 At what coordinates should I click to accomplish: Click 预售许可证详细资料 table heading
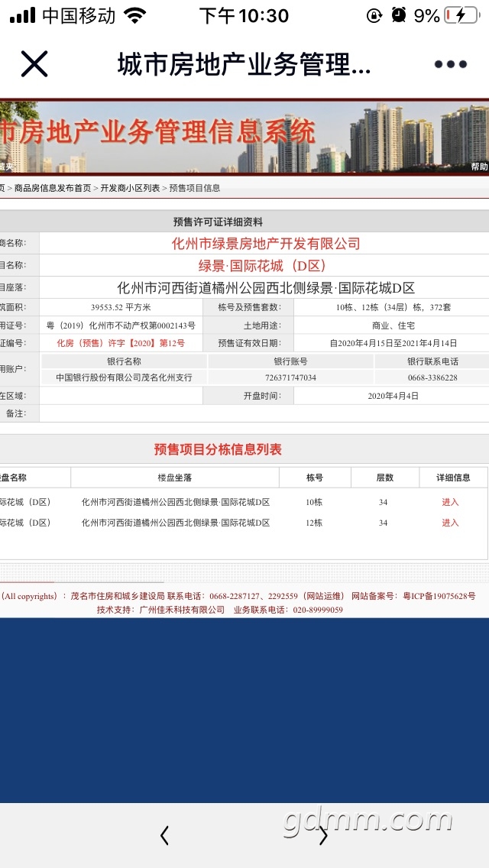218,222
